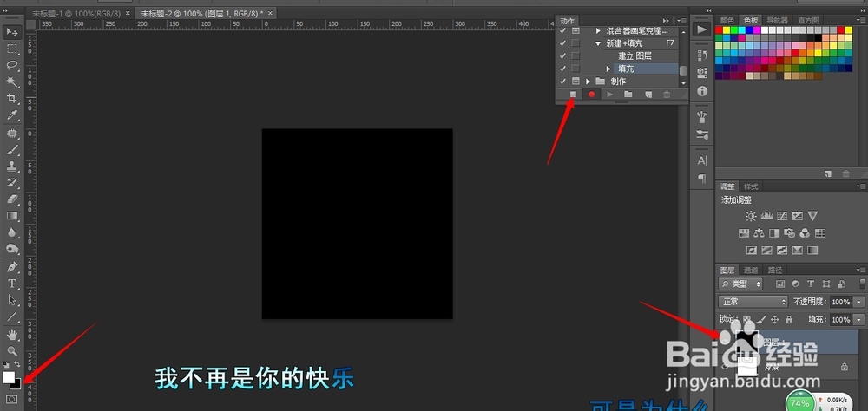Select the Magic Wand tool

coord(11,82)
